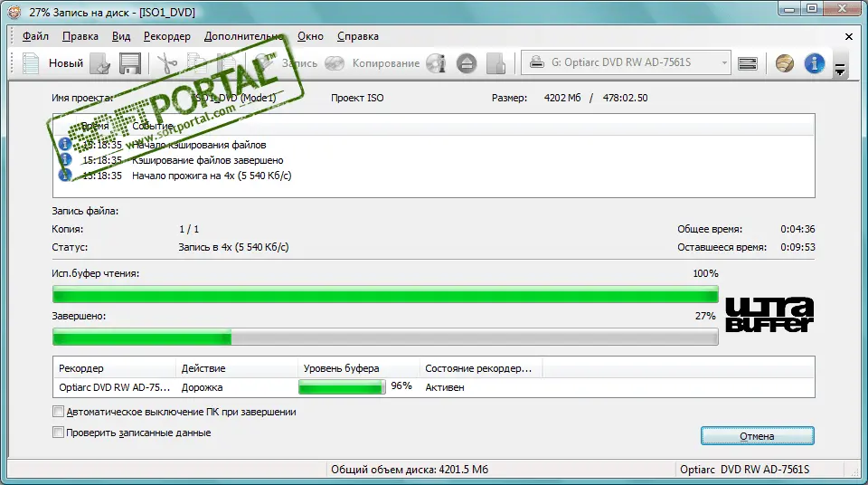
Task: Open the Рекордер menu
Action: tap(166, 36)
